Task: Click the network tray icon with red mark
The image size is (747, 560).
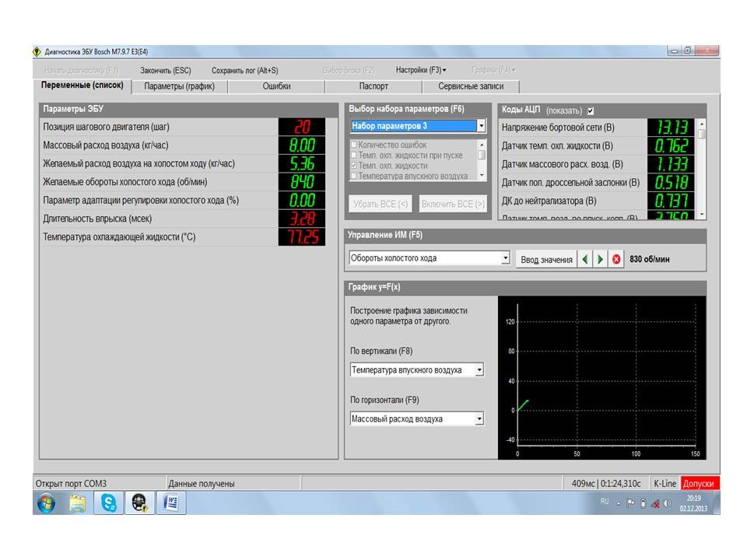Action: [x=655, y=503]
